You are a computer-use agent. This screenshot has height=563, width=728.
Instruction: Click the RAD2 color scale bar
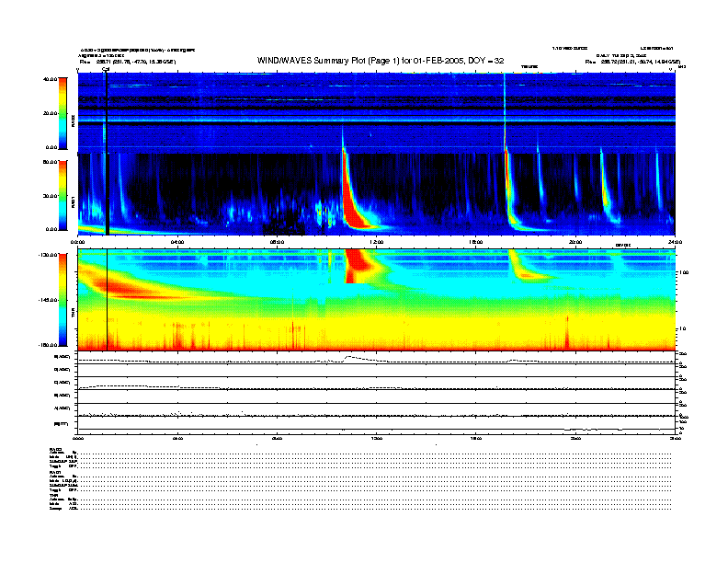pos(63,113)
